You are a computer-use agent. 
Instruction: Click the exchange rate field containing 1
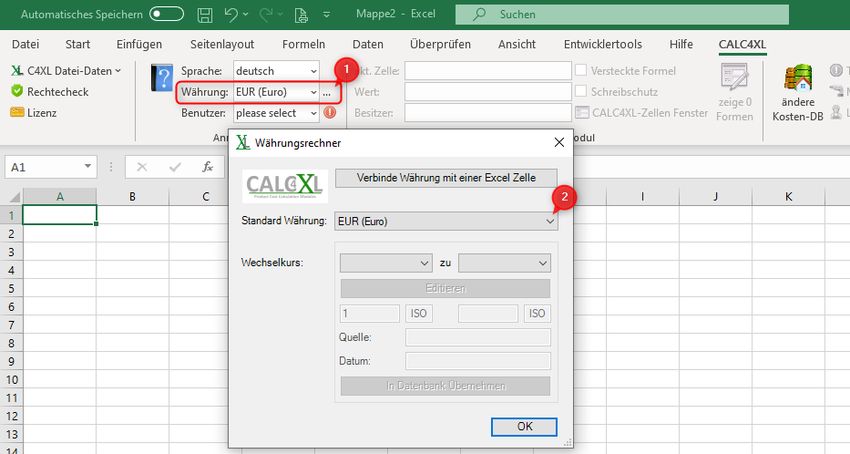pyautogui.click(x=370, y=314)
